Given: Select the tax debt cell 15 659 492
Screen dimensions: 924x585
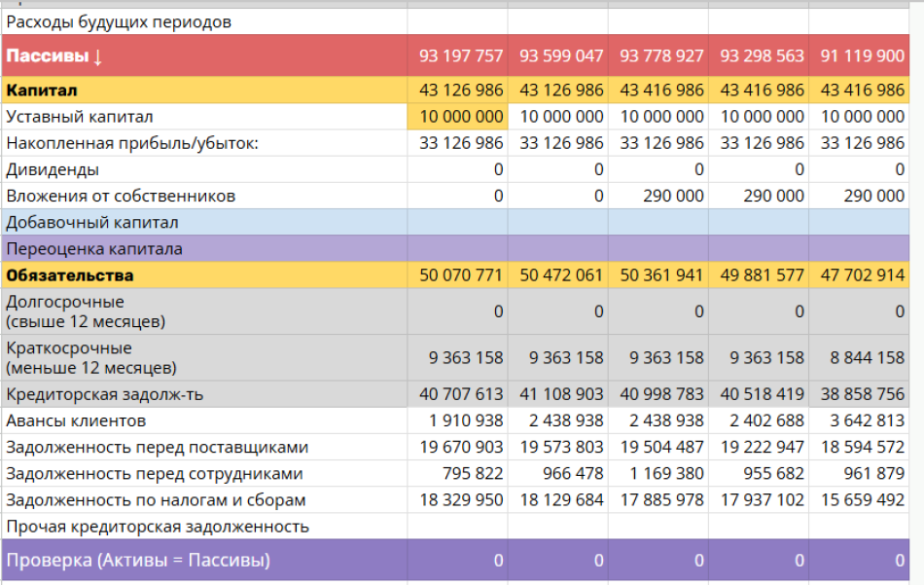Looking at the screenshot, I should coord(862,500).
